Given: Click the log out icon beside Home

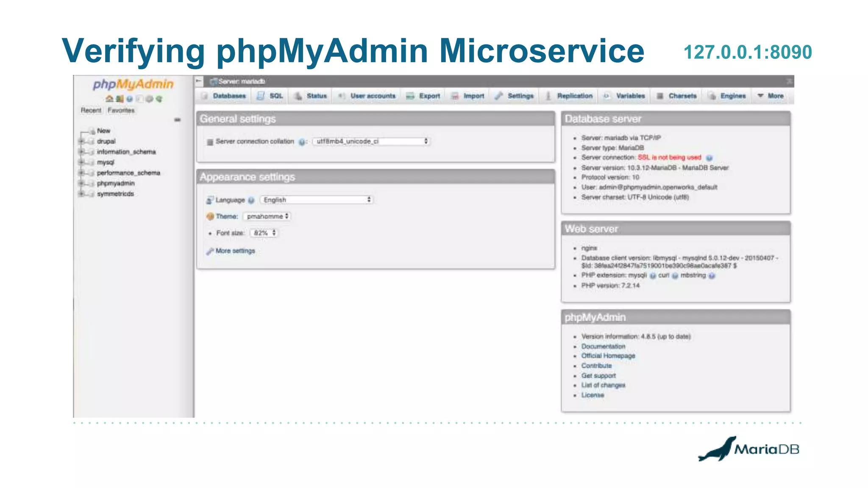Looking at the screenshot, I should (120, 99).
